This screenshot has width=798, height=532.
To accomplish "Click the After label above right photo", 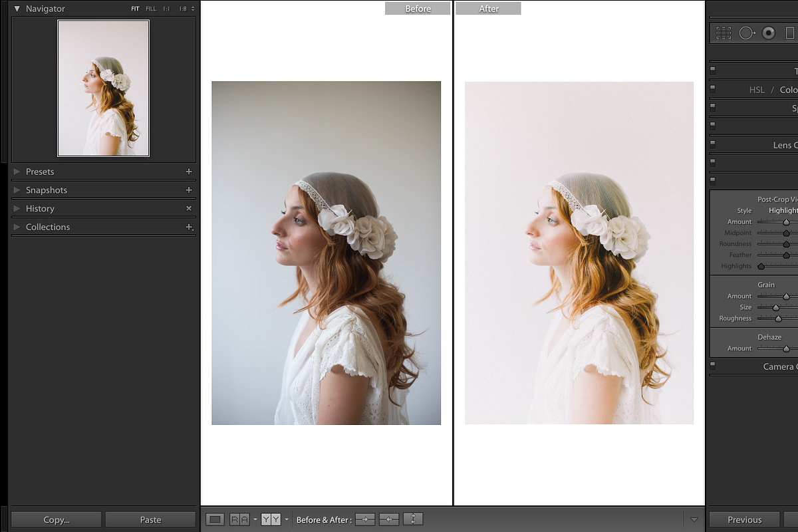I will pyautogui.click(x=489, y=9).
